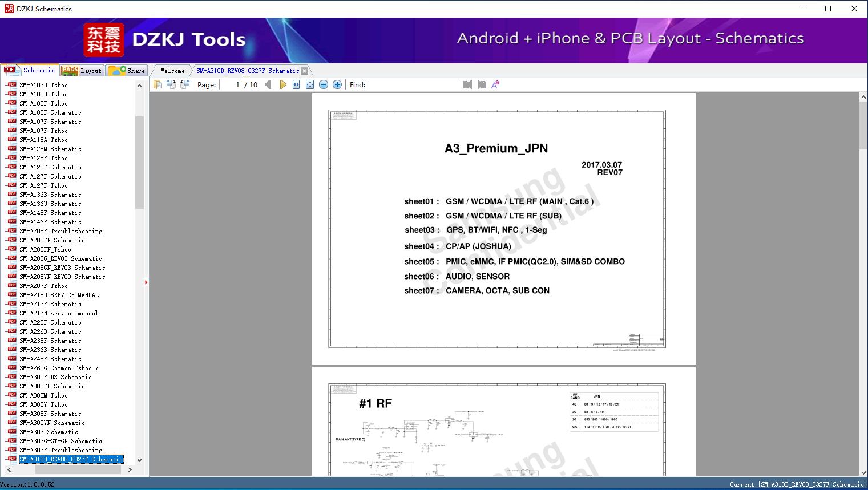Open SM-A107F Schematic file
The height and width of the screenshot is (490, 868).
point(50,122)
